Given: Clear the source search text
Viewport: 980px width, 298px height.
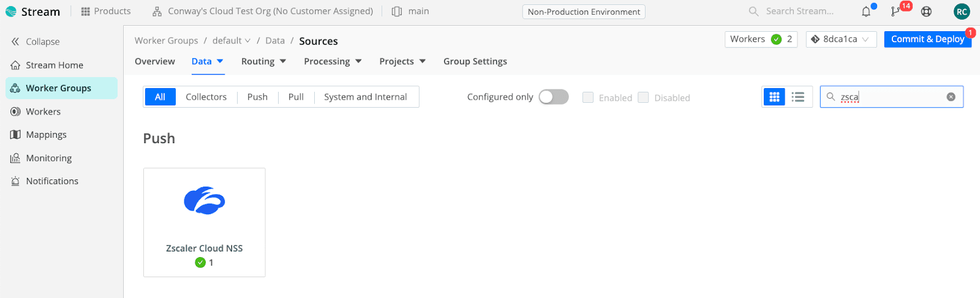Looking at the screenshot, I should pos(951,97).
